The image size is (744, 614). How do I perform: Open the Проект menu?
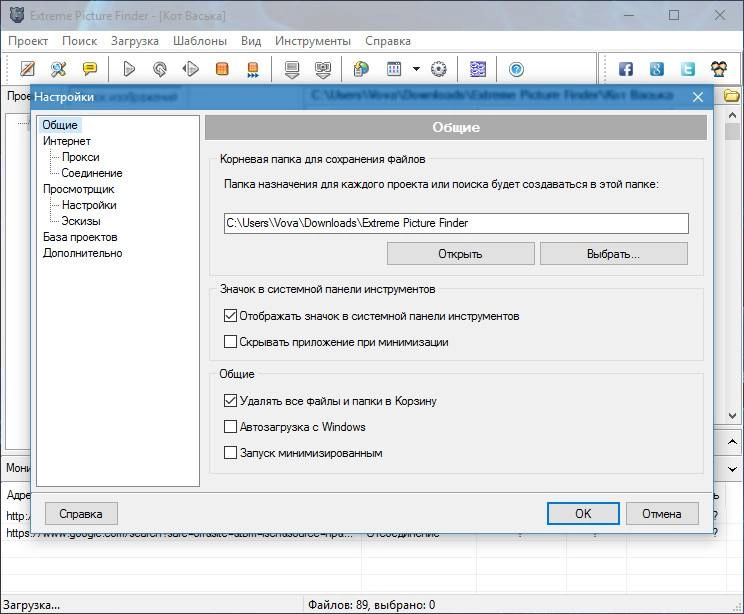point(28,41)
